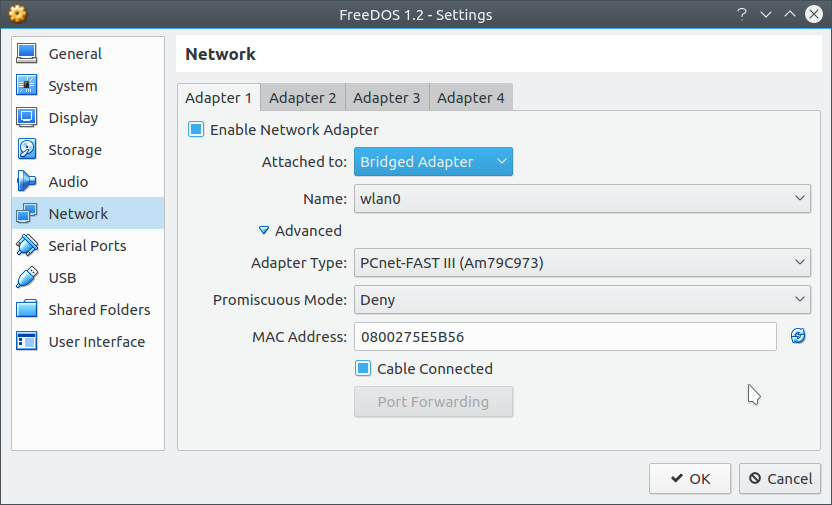832x505 pixels.
Task: Open the Attached to Bridged Adapter dropdown
Action: (433, 162)
